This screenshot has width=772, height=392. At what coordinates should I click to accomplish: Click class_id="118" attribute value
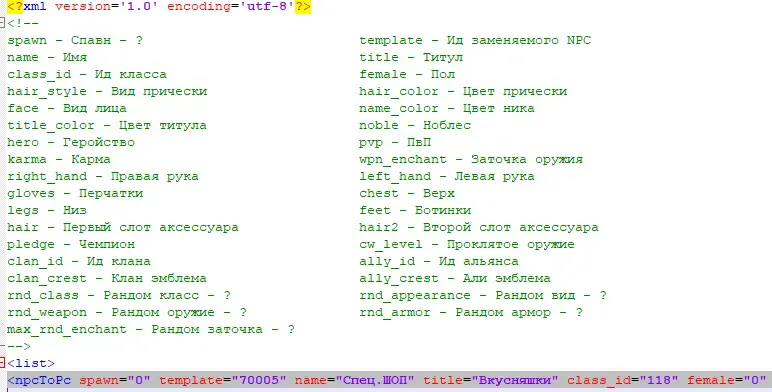pyautogui.click(x=622, y=381)
